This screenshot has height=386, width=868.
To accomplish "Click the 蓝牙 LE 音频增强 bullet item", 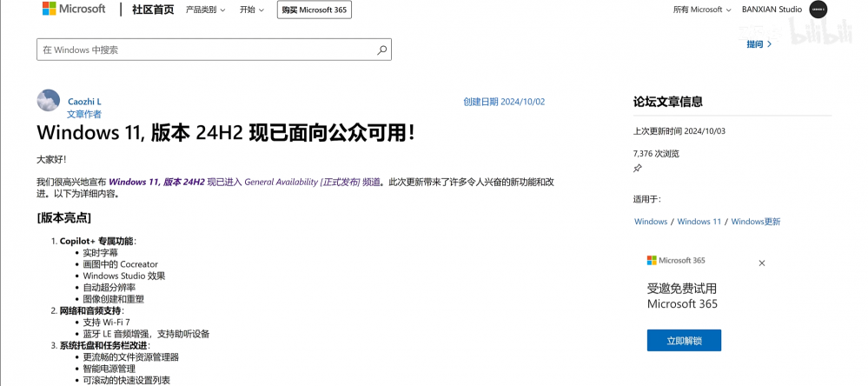I will 146,334.
